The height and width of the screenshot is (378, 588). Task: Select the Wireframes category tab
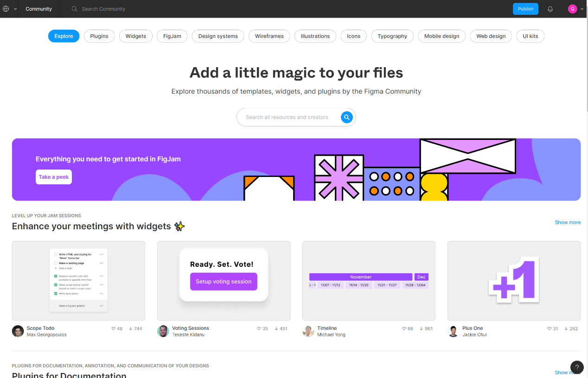coord(269,36)
